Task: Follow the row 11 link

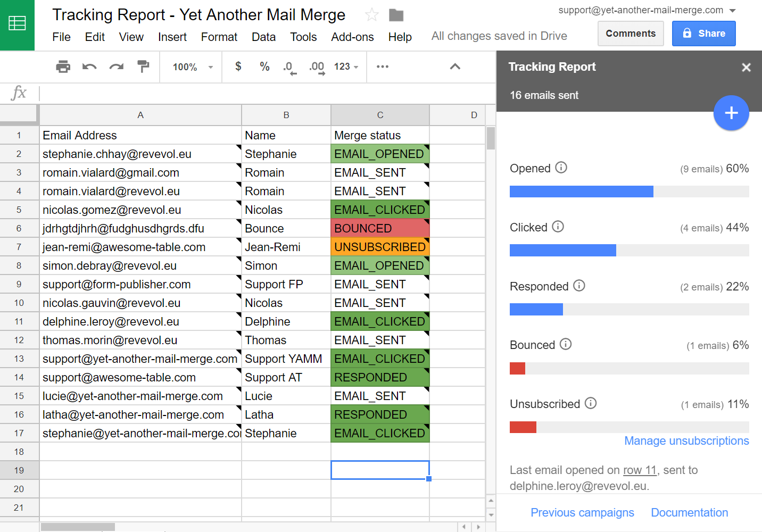Action: click(640, 470)
